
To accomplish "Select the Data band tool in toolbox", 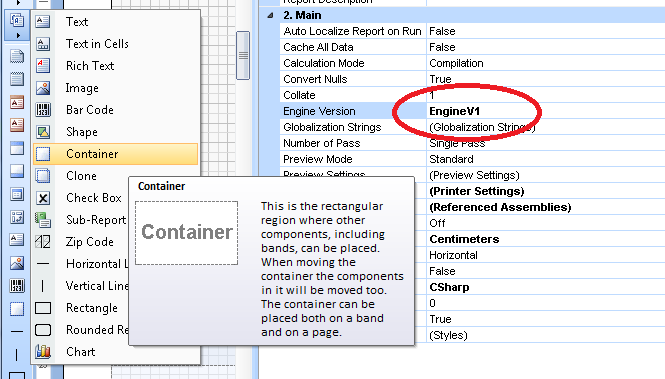I will coord(17,194).
